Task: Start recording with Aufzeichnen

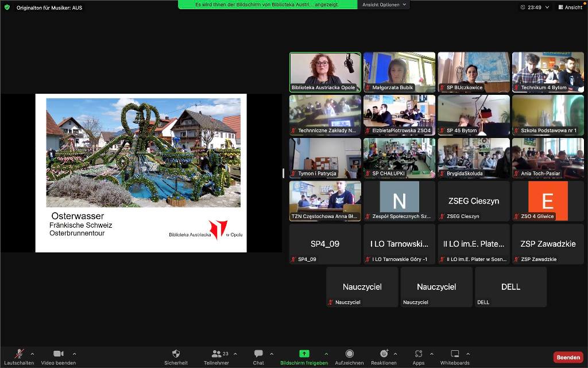Action: [x=349, y=354]
